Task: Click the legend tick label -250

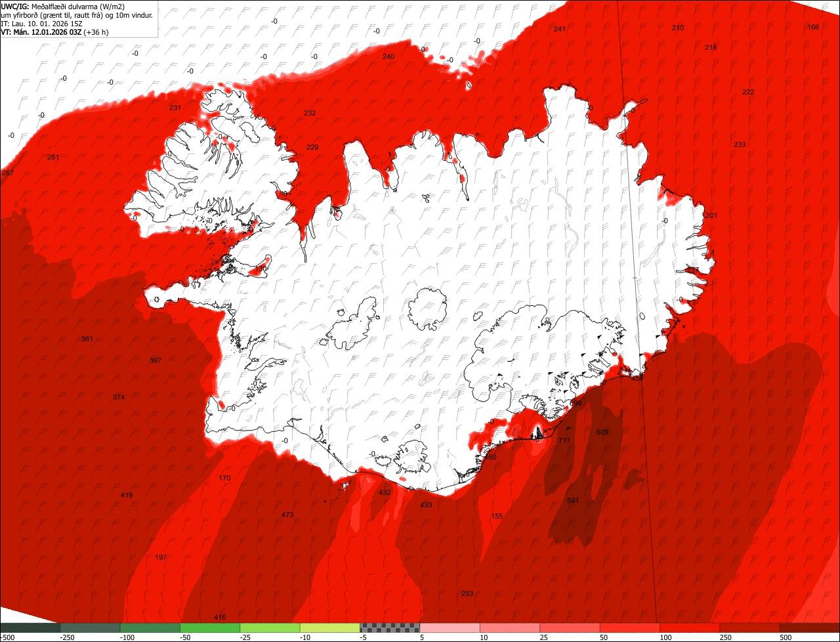Action: pyautogui.click(x=68, y=637)
